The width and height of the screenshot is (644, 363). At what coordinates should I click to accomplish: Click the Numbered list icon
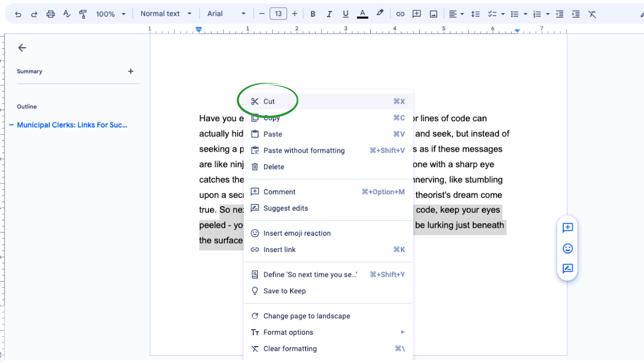point(537,14)
